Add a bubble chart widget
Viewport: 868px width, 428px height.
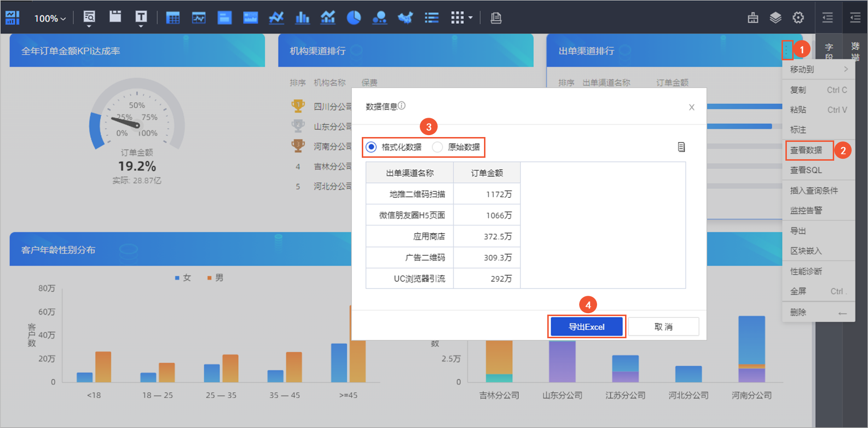380,18
